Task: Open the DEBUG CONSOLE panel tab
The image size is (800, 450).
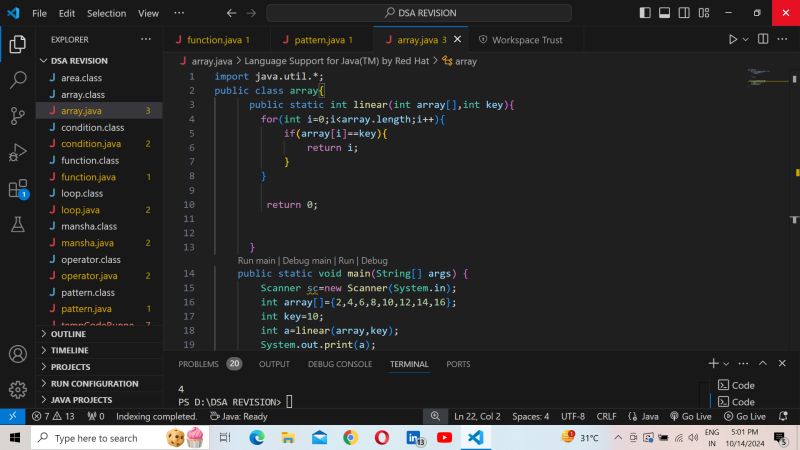Action: coord(340,364)
